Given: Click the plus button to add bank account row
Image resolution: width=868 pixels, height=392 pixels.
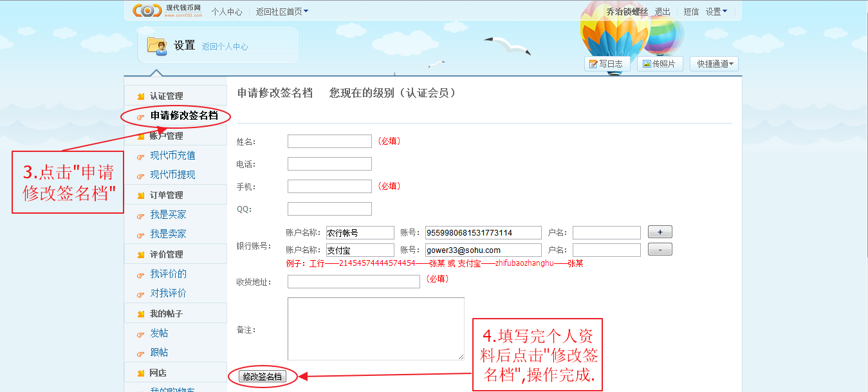Looking at the screenshot, I should pos(660,232).
